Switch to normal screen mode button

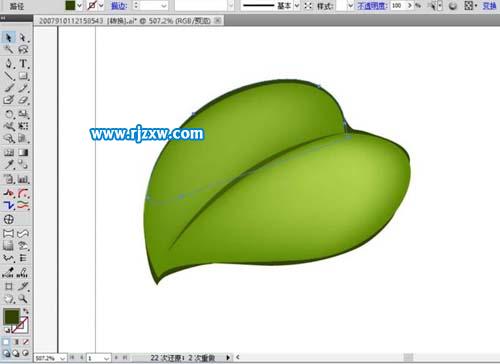coord(7,353)
